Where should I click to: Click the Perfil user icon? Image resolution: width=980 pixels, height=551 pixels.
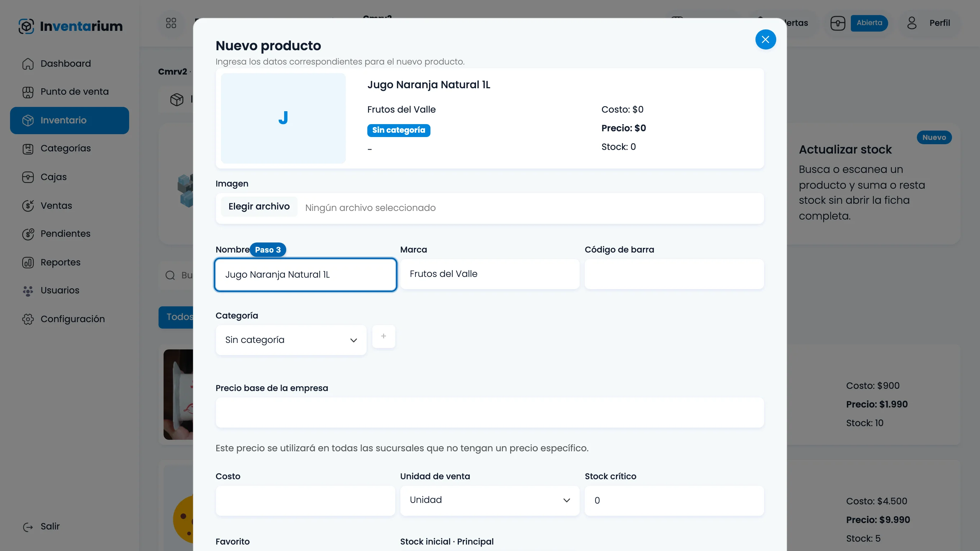pos(911,23)
